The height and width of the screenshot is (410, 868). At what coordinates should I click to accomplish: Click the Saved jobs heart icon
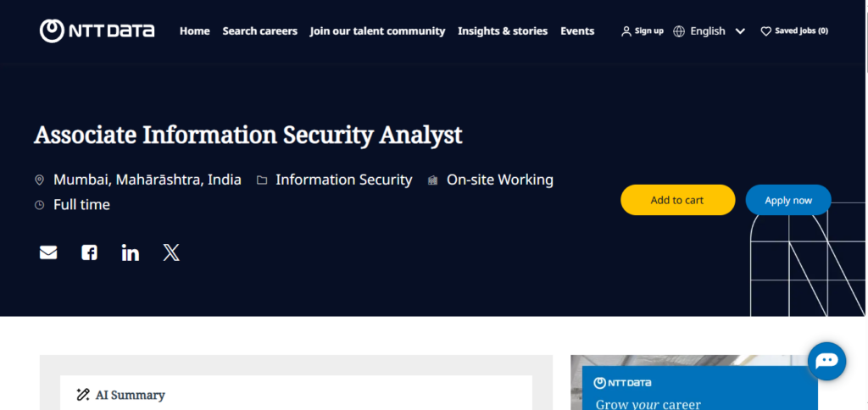click(x=765, y=31)
